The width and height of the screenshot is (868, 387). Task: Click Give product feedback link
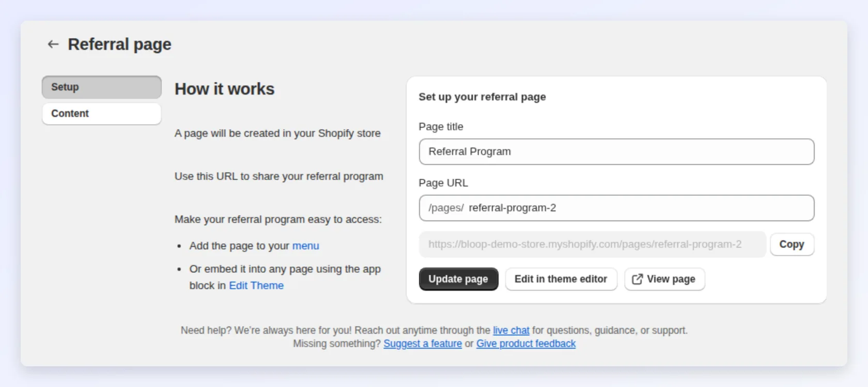526,344
